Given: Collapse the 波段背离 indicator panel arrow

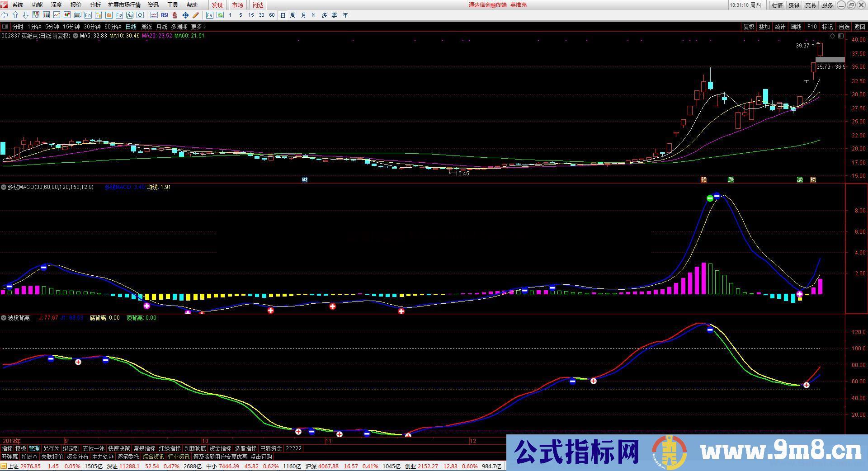Looking at the screenshot, I should click(4, 318).
